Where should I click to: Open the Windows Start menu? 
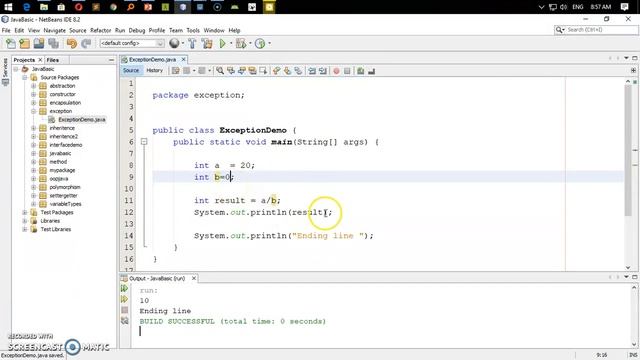[x=8, y=7]
